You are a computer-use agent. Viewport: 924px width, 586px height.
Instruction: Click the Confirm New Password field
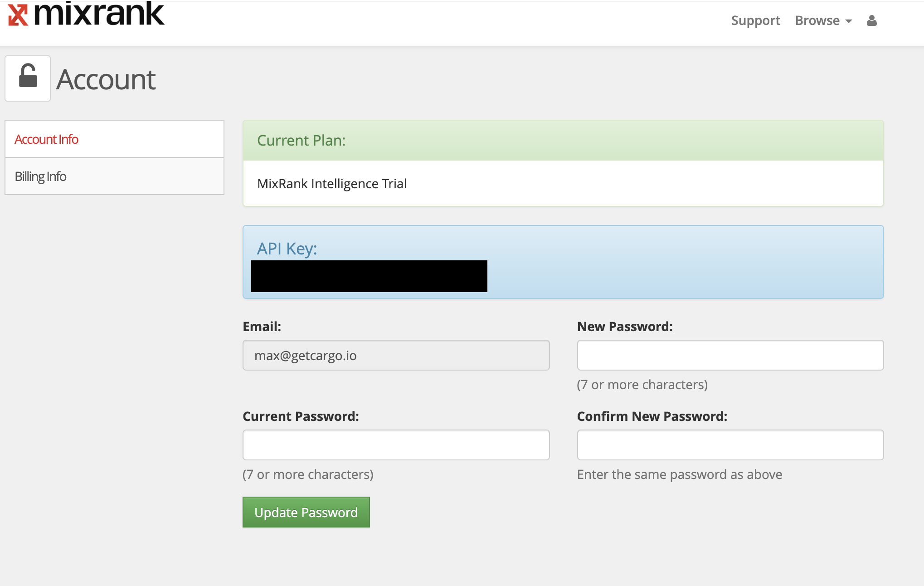[x=731, y=444]
